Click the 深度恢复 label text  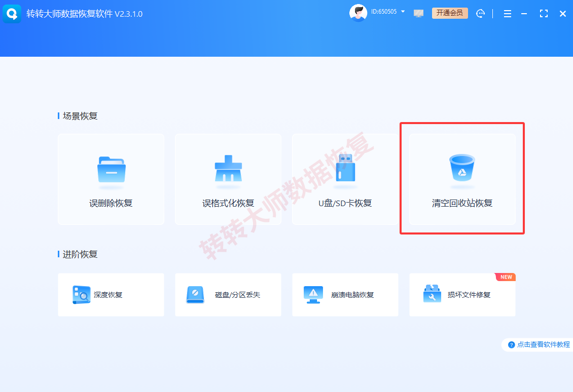108,295
